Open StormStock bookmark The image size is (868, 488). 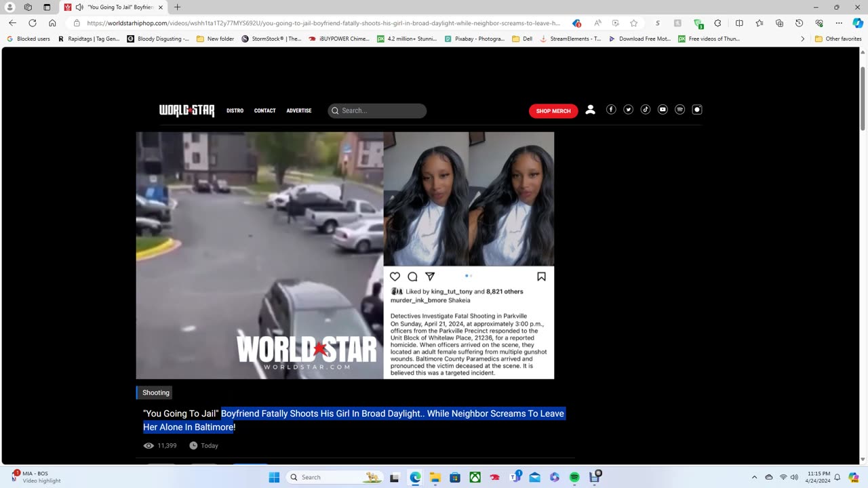click(x=271, y=39)
